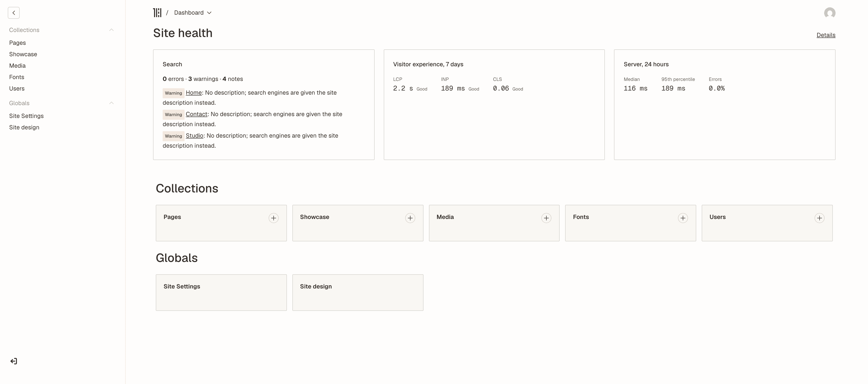
Task: Open Site design in the sidebar
Action: 24,128
